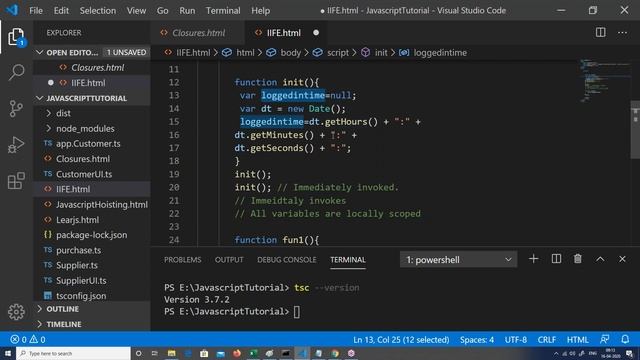Screen dimensions: 640x360
Task: Maximize the terminal panel size
Action: click(x=600, y=259)
